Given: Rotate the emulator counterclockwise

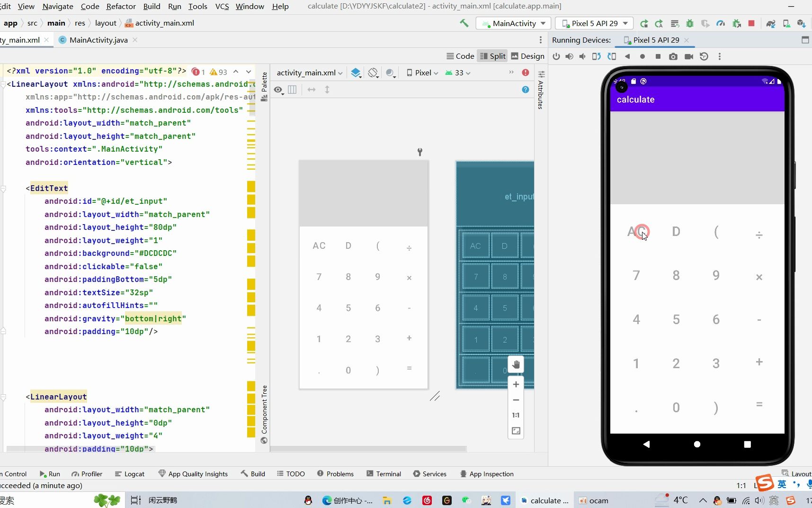Looking at the screenshot, I should (x=597, y=56).
